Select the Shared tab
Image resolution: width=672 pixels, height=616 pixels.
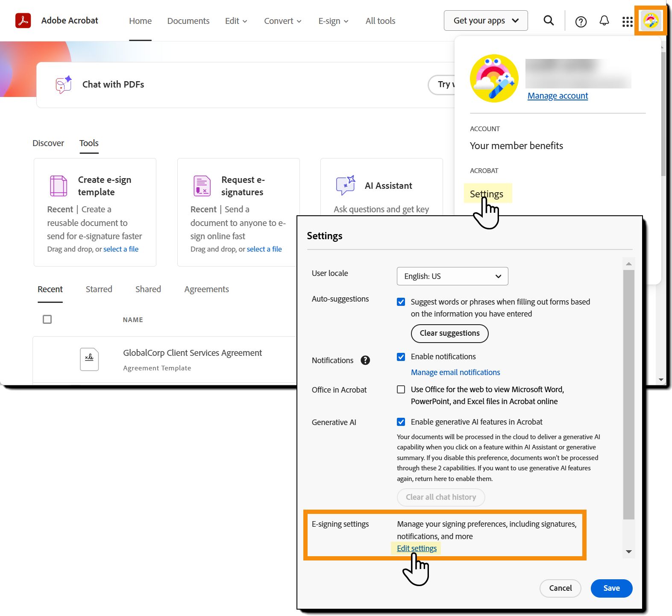pyautogui.click(x=148, y=289)
